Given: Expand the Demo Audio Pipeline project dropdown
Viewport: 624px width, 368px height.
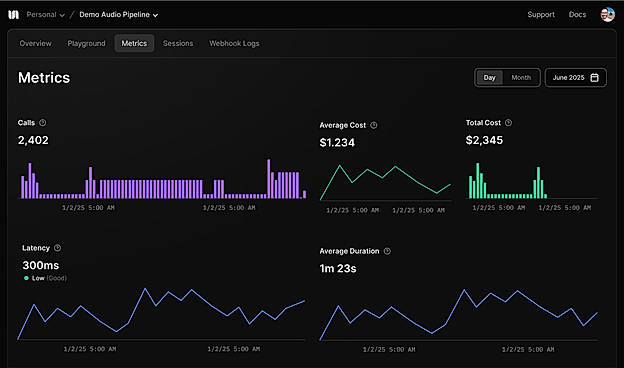Looking at the screenshot, I should click(119, 15).
